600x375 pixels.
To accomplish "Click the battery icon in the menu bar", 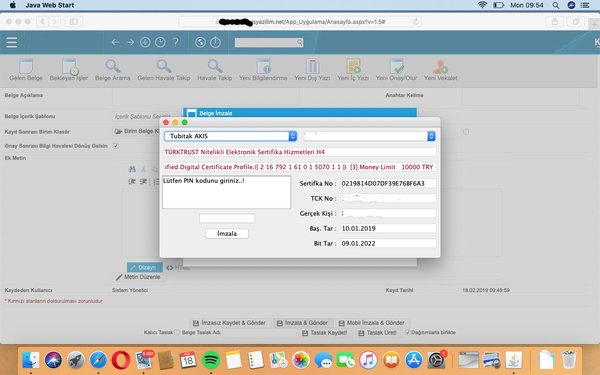I will (498, 5).
